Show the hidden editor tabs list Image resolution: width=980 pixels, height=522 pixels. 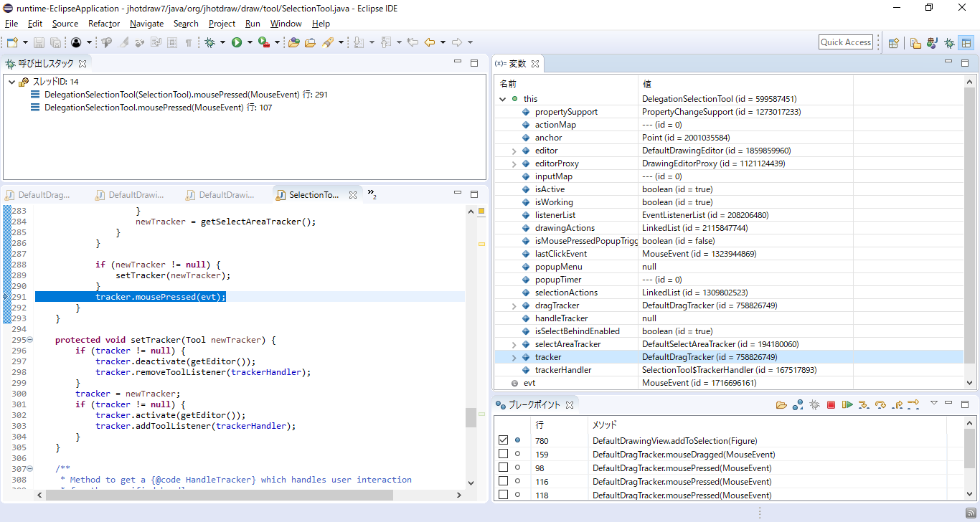372,194
